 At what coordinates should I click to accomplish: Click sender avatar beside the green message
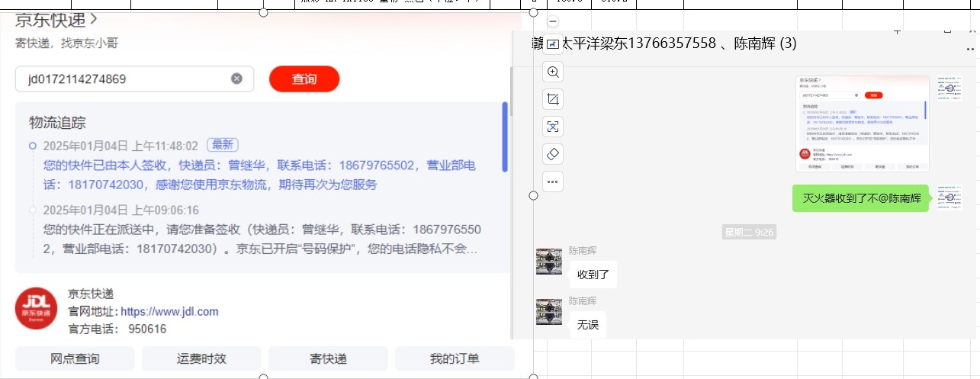pyautogui.click(x=949, y=198)
